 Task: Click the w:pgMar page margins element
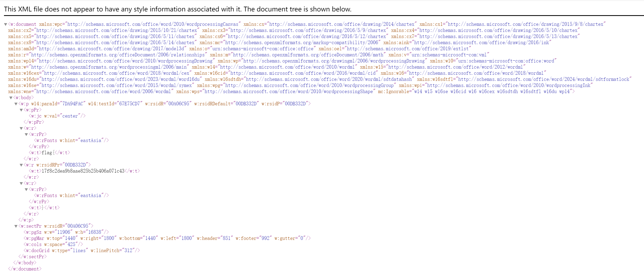tap(167, 238)
